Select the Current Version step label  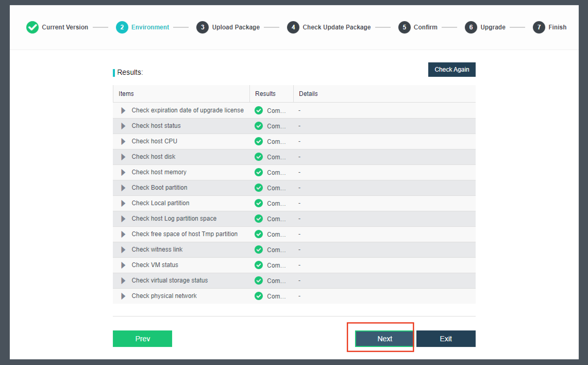point(65,27)
